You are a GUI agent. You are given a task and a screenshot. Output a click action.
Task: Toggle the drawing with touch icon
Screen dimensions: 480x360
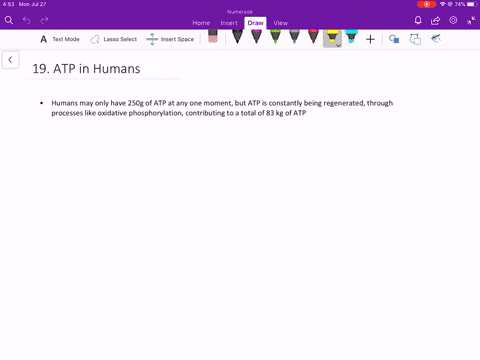pyautogui.click(x=436, y=39)
